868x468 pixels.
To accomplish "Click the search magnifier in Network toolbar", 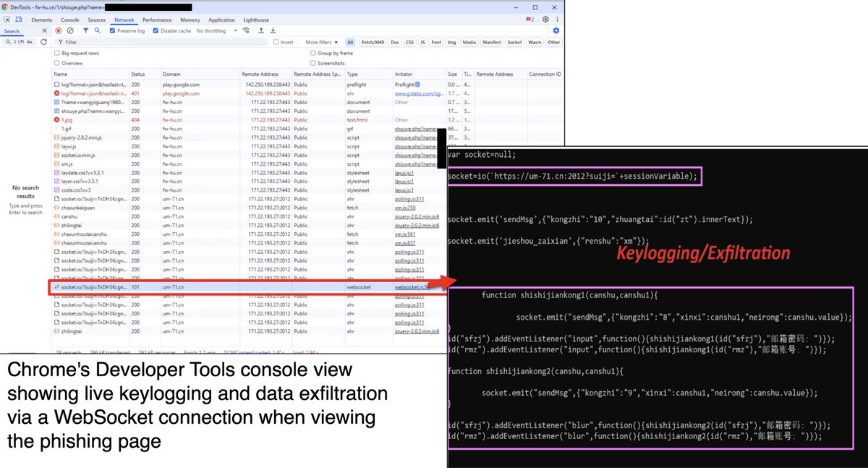I will [98, 31].
